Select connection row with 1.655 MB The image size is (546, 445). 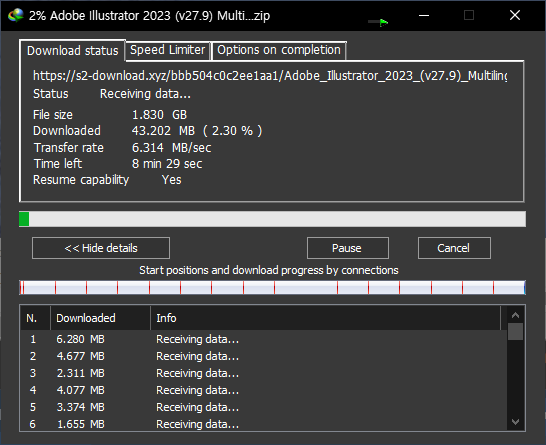263,424
